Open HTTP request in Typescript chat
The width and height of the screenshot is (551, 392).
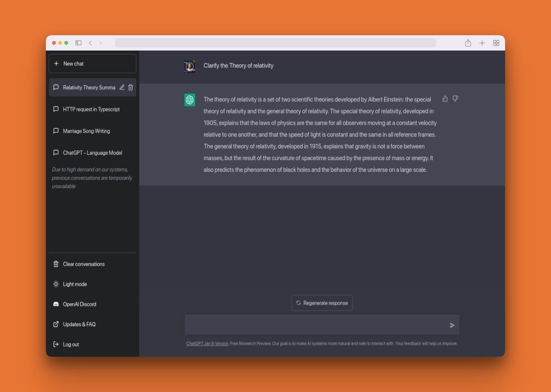92,109
